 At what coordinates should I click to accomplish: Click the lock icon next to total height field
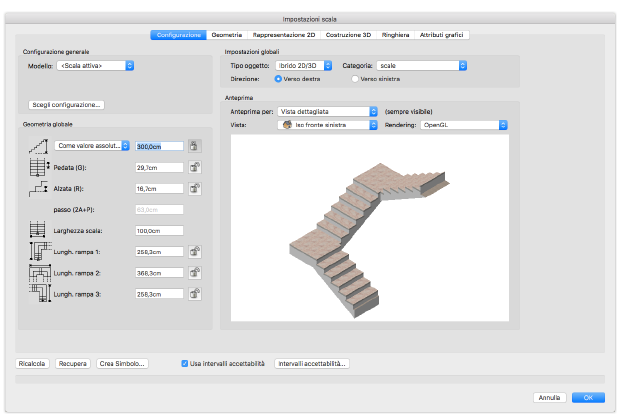coord(194,146)
